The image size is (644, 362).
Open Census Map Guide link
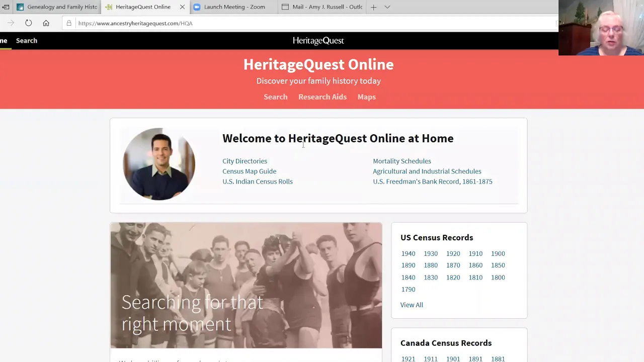(x=250, y=171)
